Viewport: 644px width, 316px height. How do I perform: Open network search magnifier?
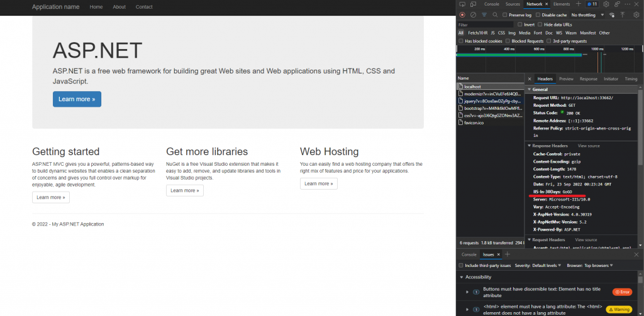click(x=495, y=15)
